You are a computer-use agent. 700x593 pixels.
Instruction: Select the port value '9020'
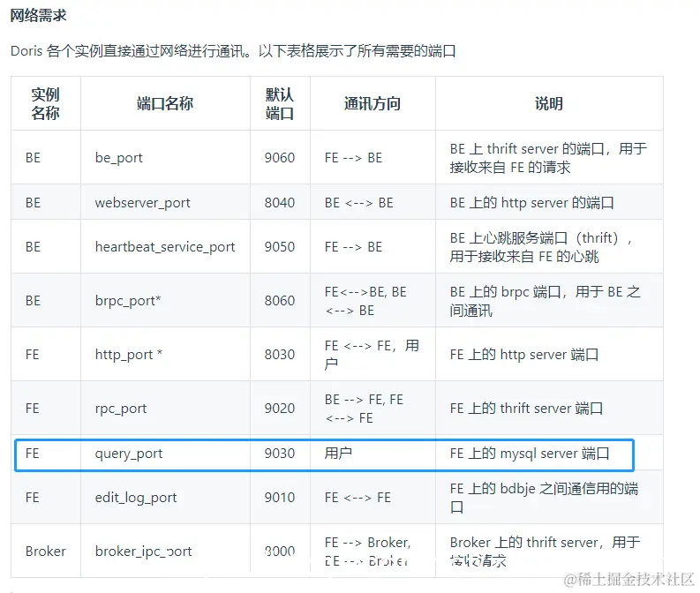280,409
